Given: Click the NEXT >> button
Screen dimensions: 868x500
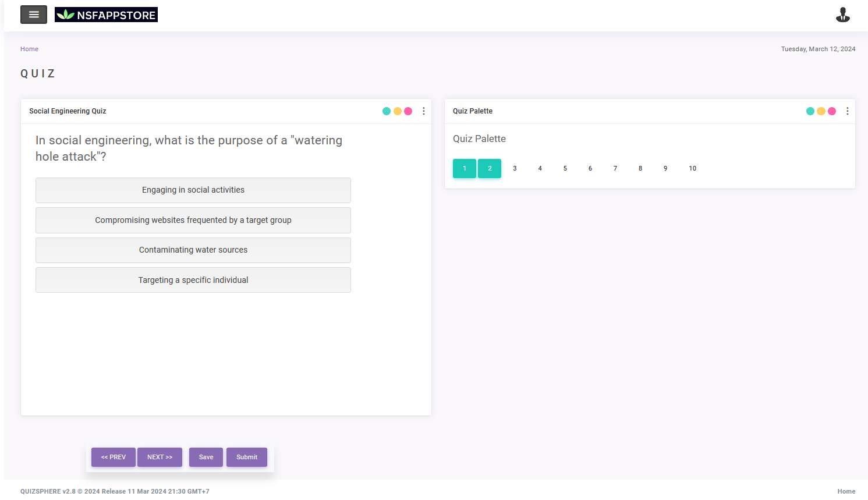Looking at the screenshot, I should [x=160, y=457].
